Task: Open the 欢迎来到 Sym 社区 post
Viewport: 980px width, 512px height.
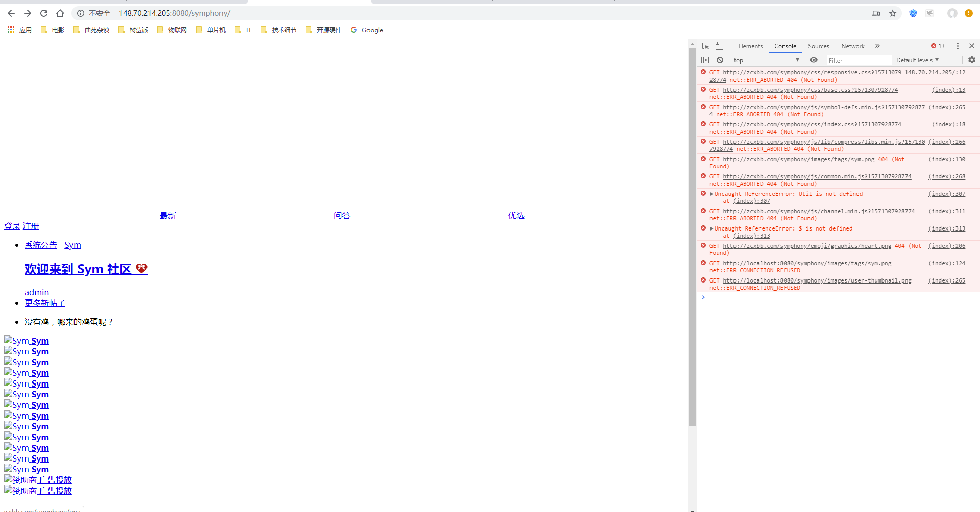Action: click(86, 269)
